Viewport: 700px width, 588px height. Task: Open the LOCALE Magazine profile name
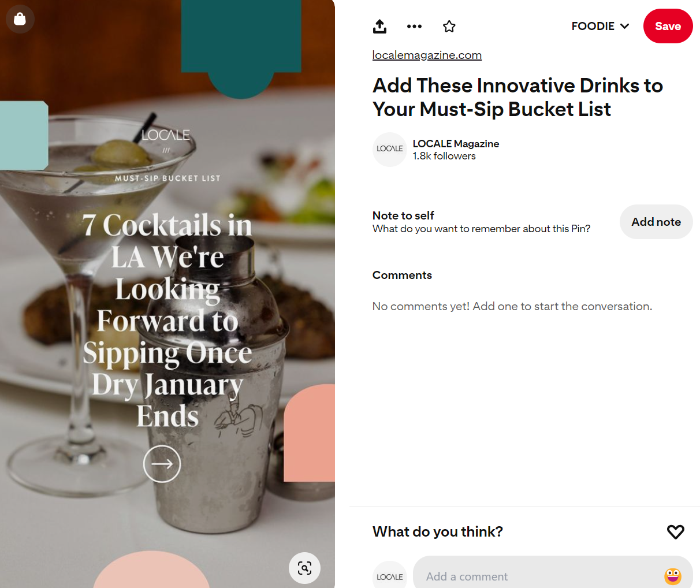pyautogui.click(x=456, y=143)
